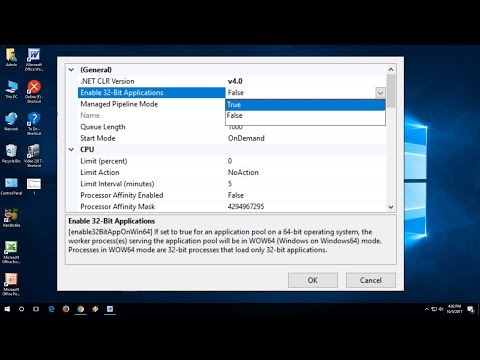Launch Microsoft Edge from the taskbar
Viewport: 480px width, 360px height.
[51, 309]
